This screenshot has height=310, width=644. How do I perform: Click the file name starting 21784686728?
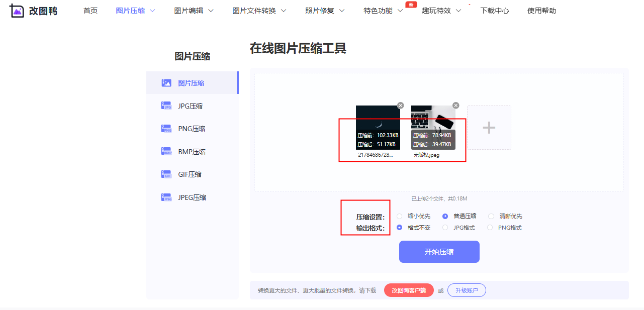[376, 155]
